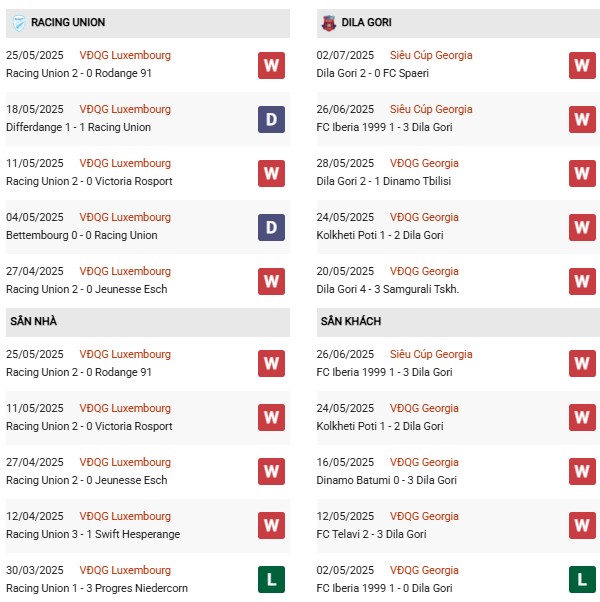Click W badge for Dila Gori vs FC Spaeri
600x602 pixels.
(x=582, y=65)
